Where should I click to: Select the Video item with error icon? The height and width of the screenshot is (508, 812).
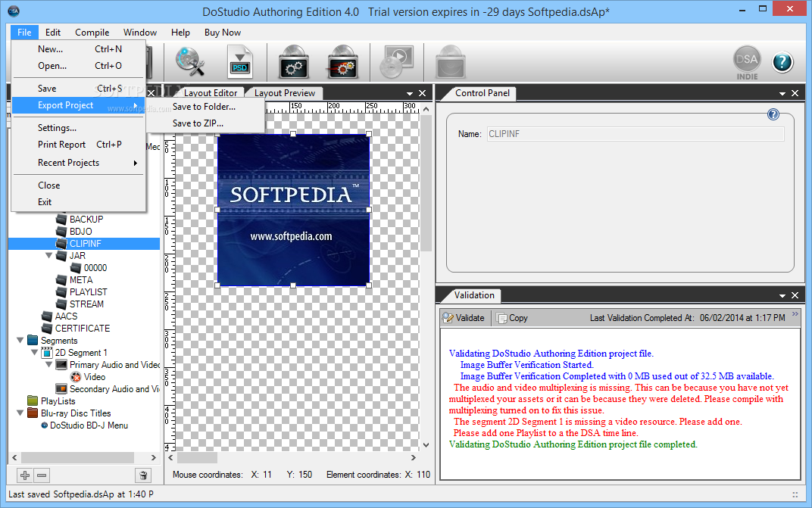coord(88,377)
